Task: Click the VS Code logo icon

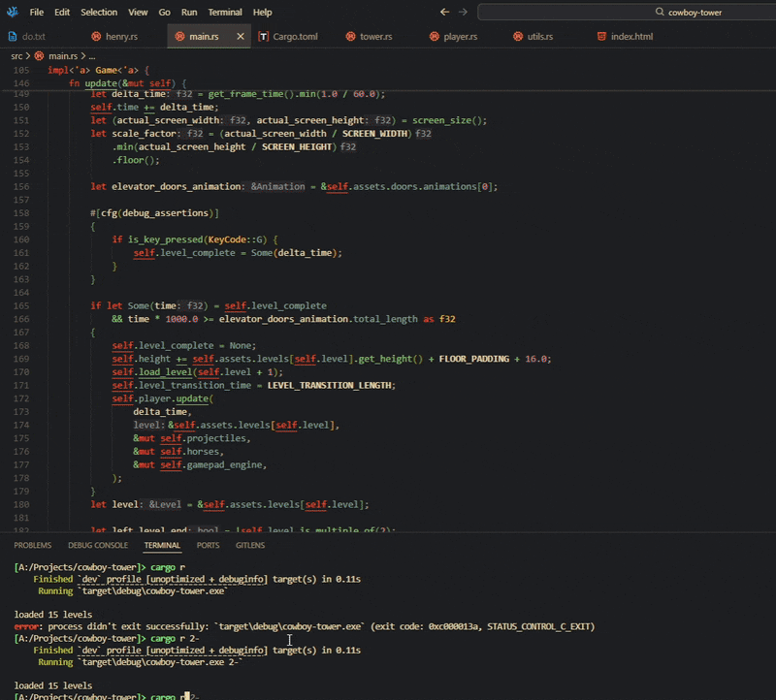Action: click(12, 12)
